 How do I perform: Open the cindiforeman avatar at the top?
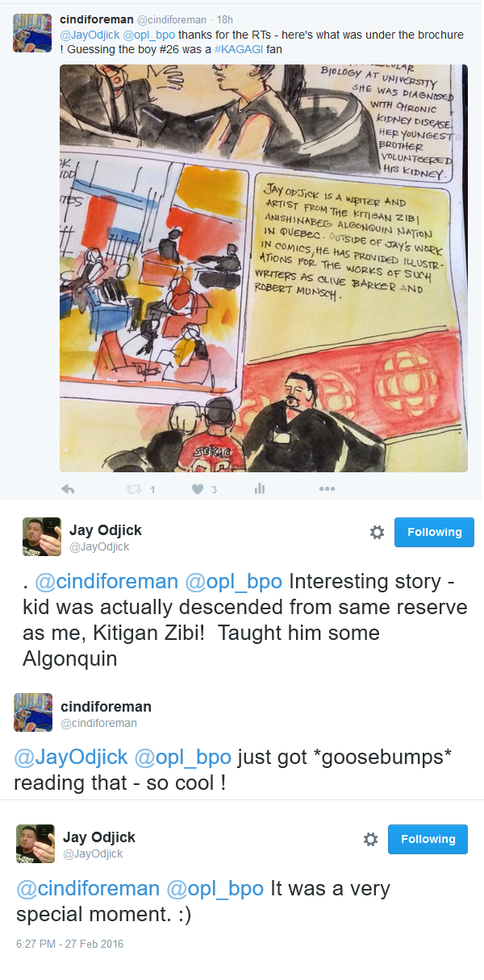pyautogui.click(x=32, y=33)
